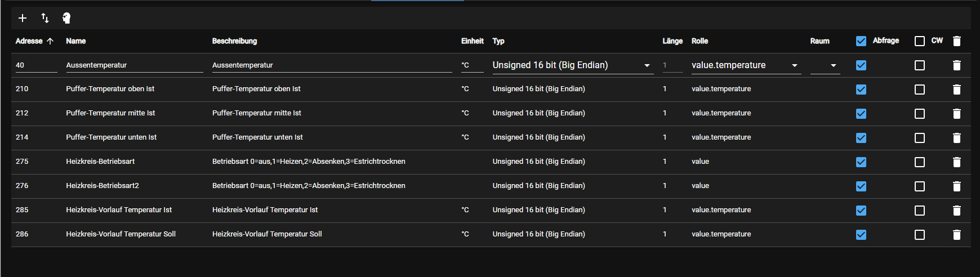Edit the Einheit field of Aussentemperatur row

pos(472,65)
